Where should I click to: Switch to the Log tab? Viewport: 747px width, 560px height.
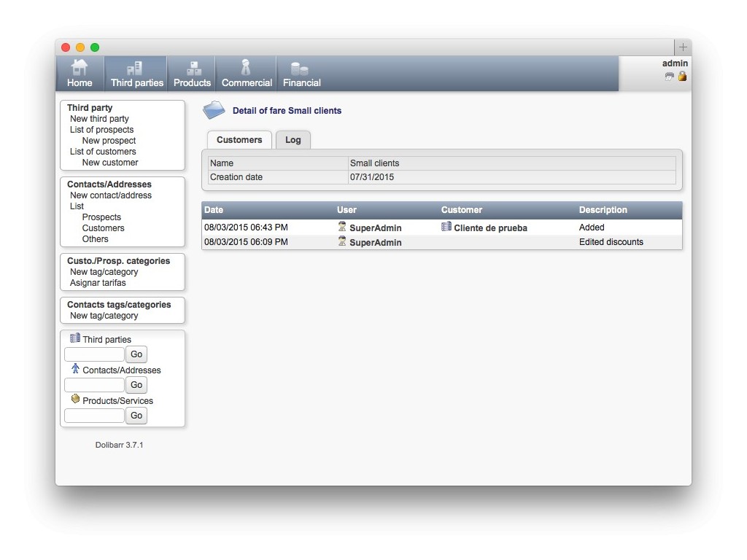[x=293, y=140]
